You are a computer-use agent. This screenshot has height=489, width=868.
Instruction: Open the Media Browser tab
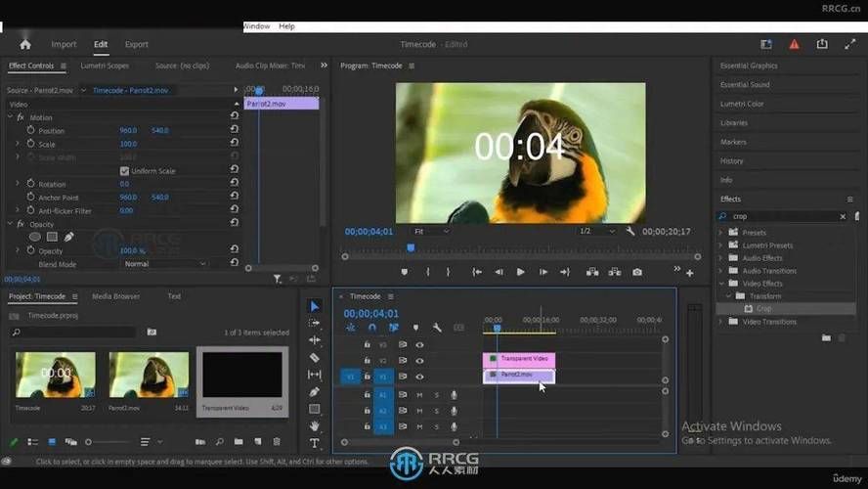(115, 296)
